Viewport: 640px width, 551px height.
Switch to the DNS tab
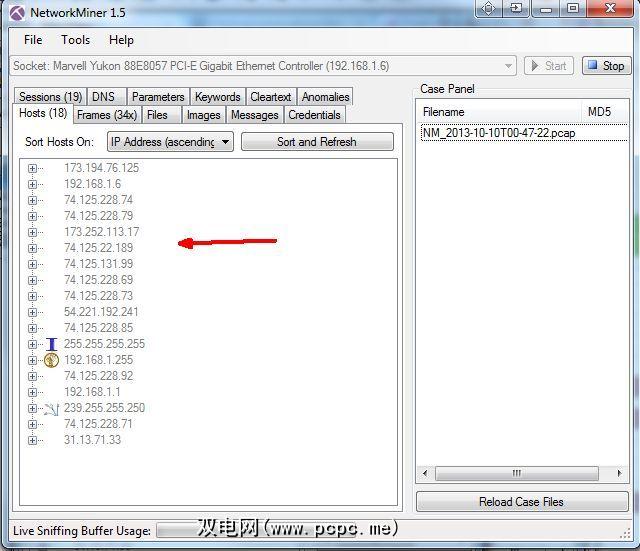click(x=107, y=97)
